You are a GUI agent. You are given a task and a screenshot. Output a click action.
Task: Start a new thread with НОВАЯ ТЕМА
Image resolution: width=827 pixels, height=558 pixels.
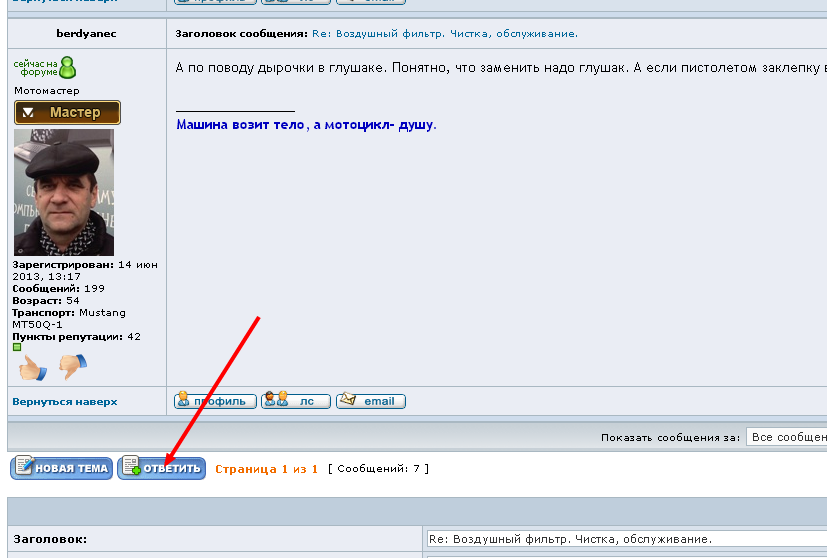[61, 468]
